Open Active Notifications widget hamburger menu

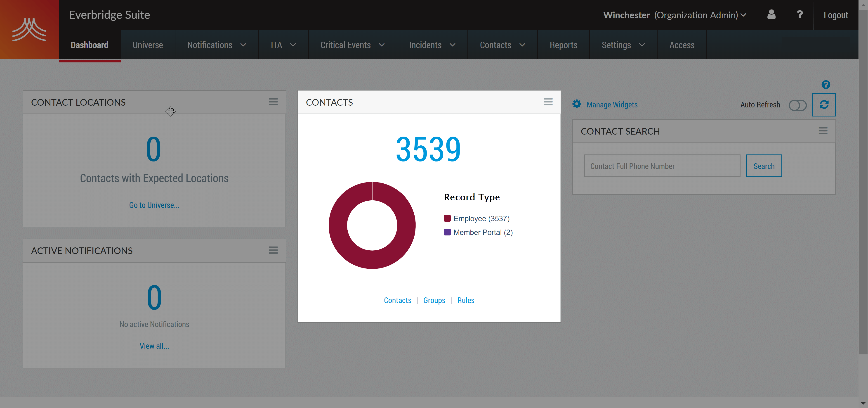273,250
